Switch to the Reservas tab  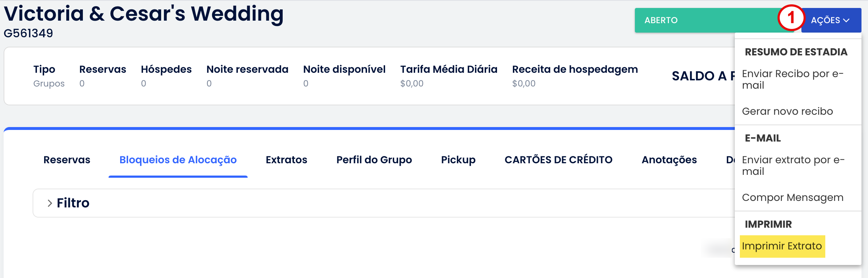click(x=67, y=160)
